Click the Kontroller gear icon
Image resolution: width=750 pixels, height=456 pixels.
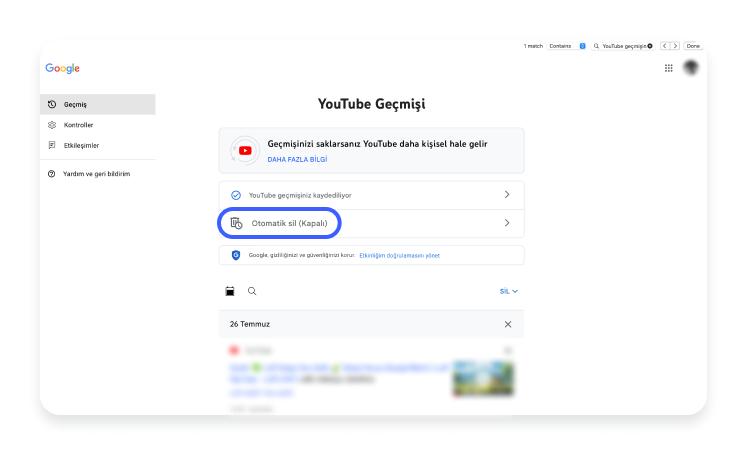pos(52,125)
